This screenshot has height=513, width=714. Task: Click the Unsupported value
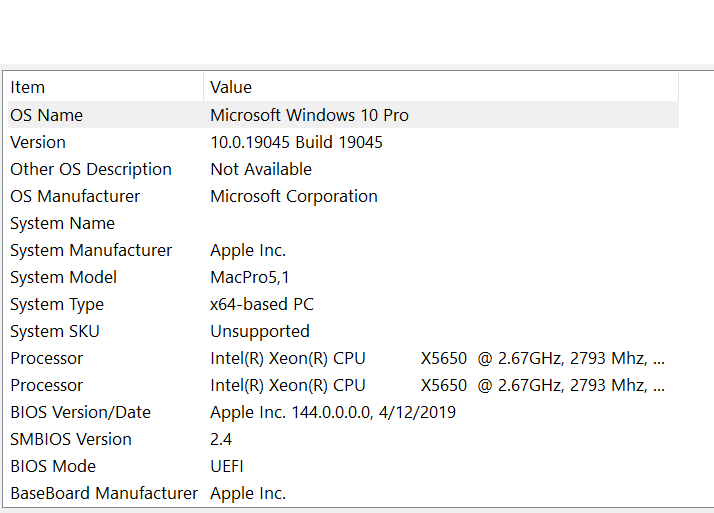coord(260,331)
